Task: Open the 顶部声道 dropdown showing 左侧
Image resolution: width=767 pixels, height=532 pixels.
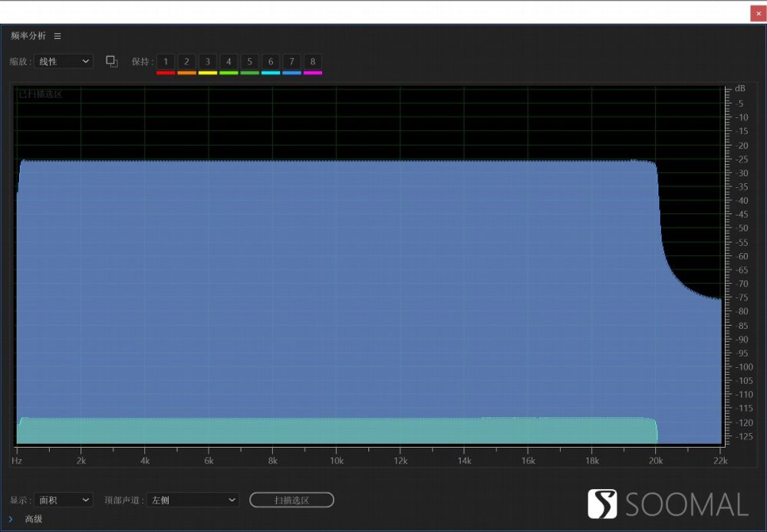Action: (193, 500)
